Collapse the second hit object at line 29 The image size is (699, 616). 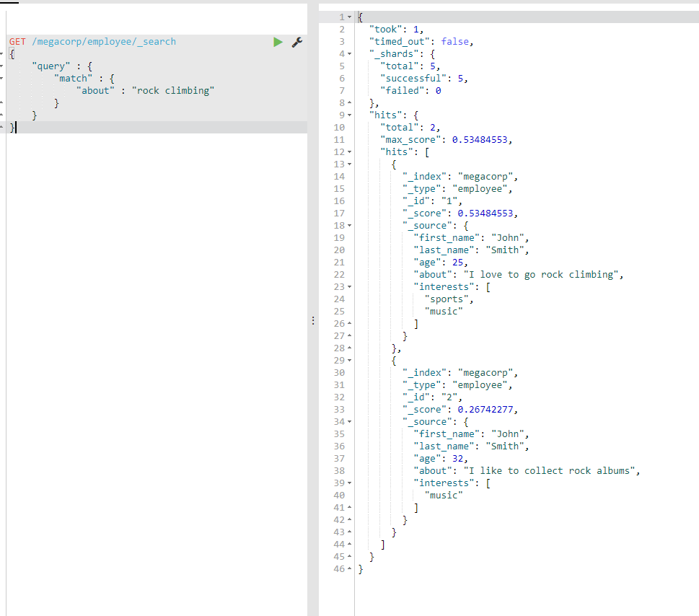point(349,360)
